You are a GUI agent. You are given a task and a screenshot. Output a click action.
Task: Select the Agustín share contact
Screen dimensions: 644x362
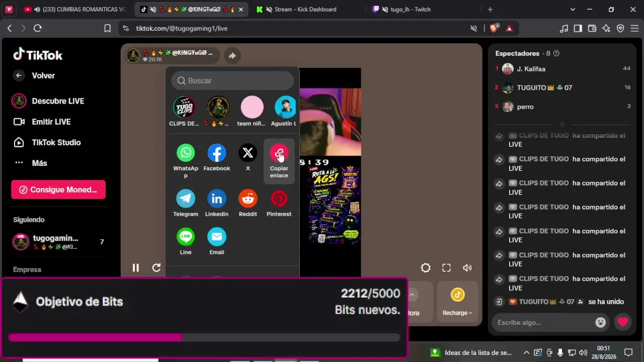[284, 111]
